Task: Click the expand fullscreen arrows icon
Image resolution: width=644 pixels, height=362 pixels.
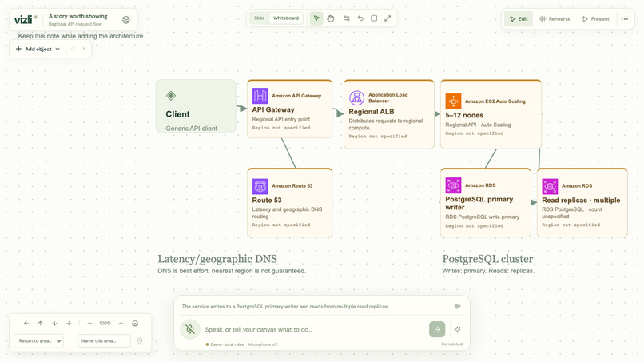Action: (388, 18)
